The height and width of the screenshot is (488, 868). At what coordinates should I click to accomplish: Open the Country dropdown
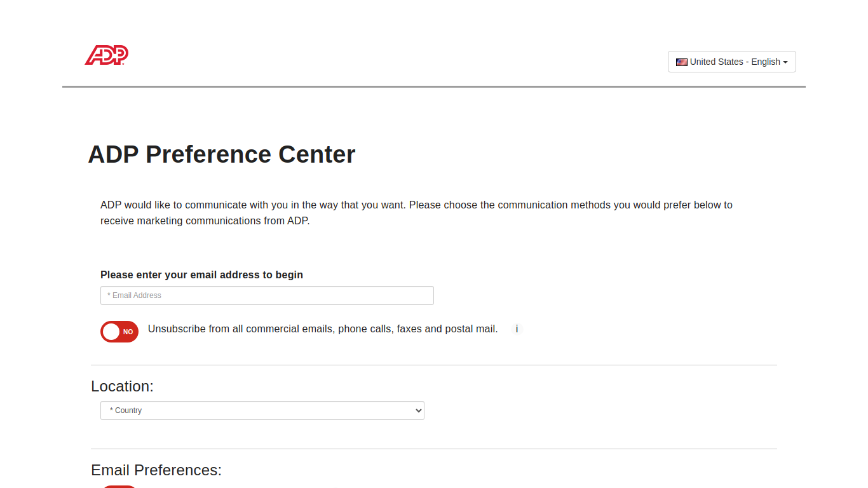(262, 410)
